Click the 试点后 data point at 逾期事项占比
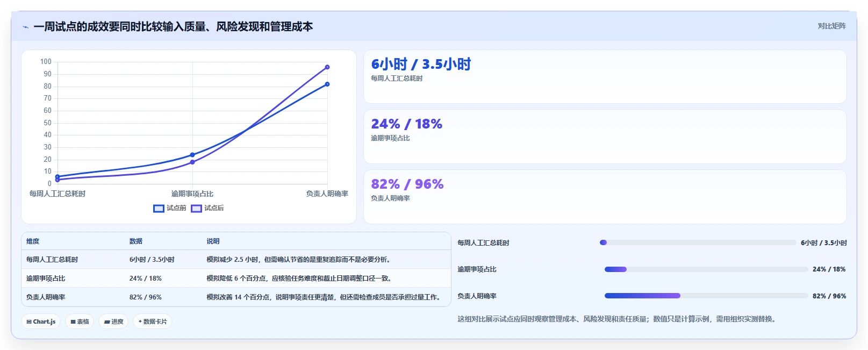Image resolution: width=868 pixels, height=350 pixels. click(192, 162)
